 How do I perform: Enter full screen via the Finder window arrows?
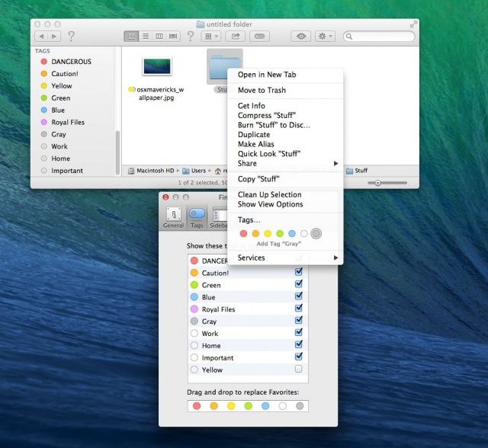[413, 24]
